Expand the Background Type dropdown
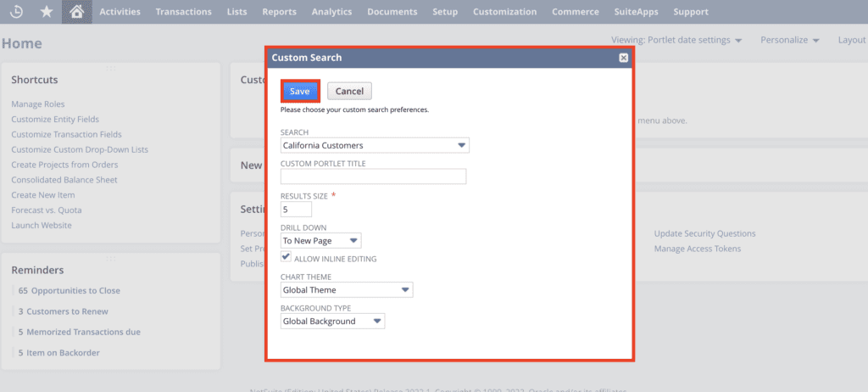Image resolution: width=868 pixels, height=392 pixels. (332, 322)
